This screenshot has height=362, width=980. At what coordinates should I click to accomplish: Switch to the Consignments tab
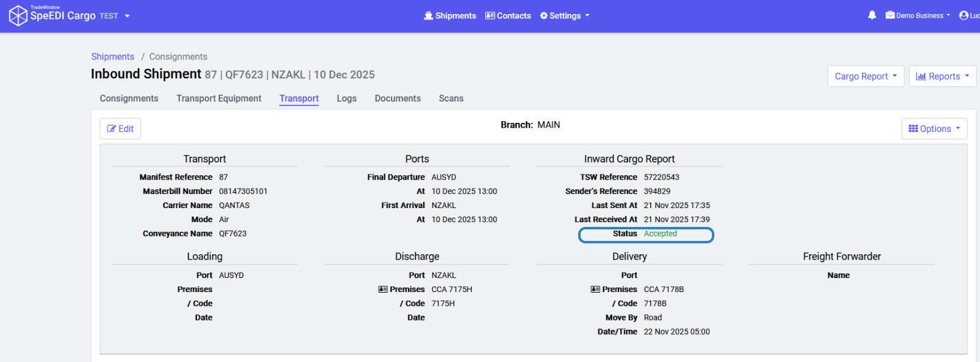(x=129, y=99)
